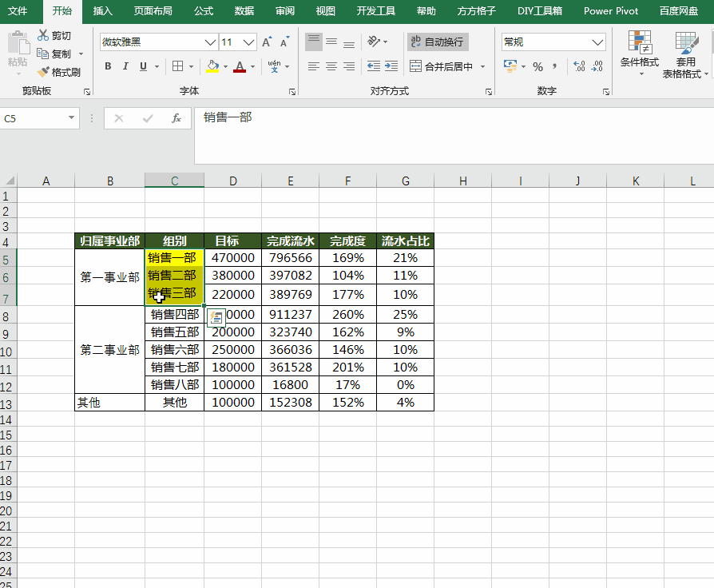The width and height of the screenshot is (714, 588).
Task: Switch to Data (数据) tab
Action: coord(244,11)
